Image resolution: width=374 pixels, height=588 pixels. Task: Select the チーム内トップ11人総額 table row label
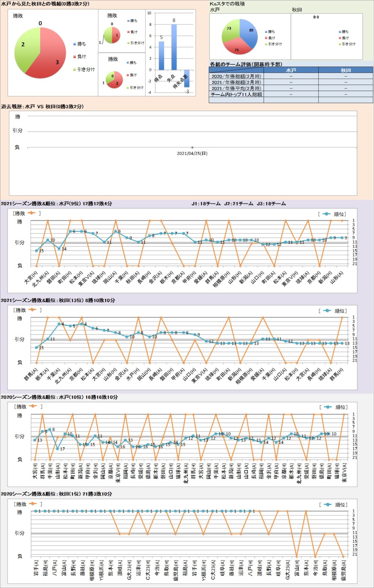pyautogui.click(x=236, y=94)
